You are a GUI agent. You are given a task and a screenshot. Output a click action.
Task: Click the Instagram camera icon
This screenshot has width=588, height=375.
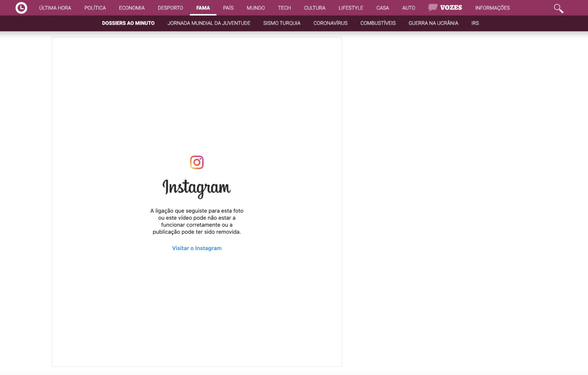197,162
